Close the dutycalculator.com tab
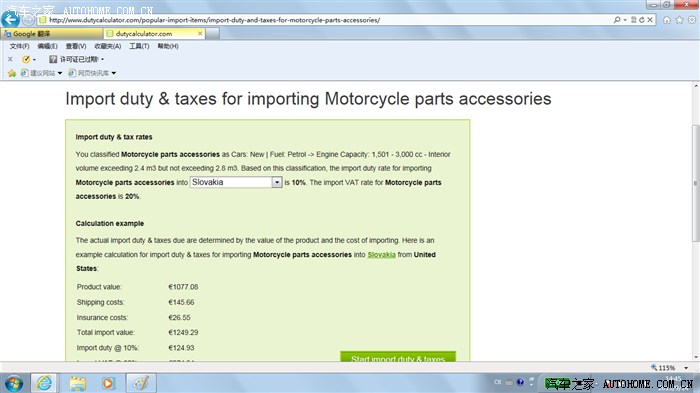Image resolution: width=700 pixels, height=393 pixels. tap(200, 33)
